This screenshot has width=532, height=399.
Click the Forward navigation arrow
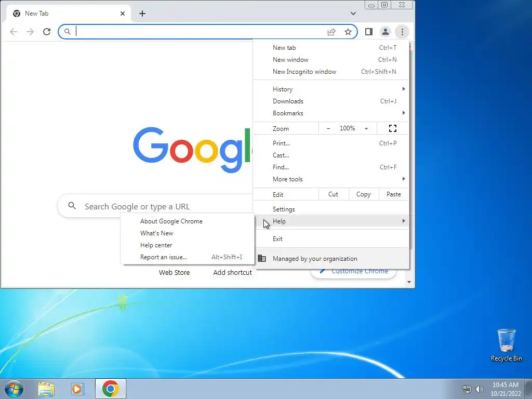(30, 32)
